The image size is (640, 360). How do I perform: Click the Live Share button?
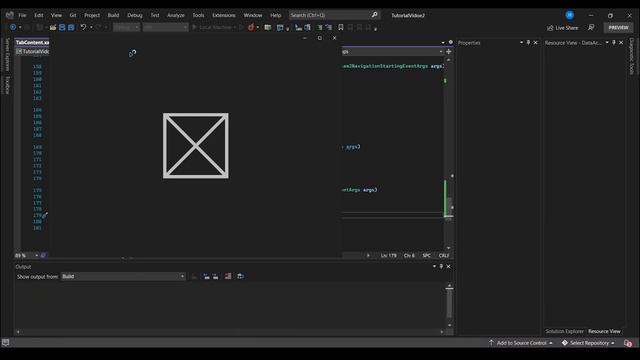click(x=562, y=28)
